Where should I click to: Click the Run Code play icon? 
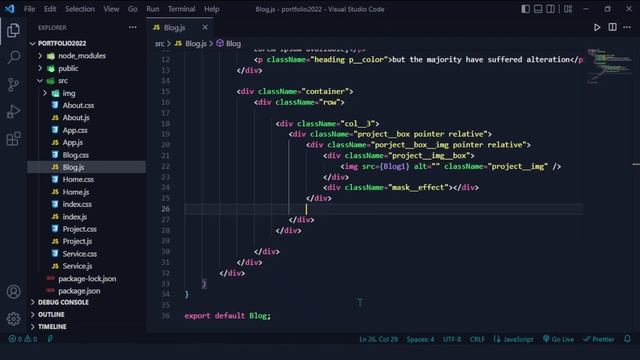(x=597, y=27)
